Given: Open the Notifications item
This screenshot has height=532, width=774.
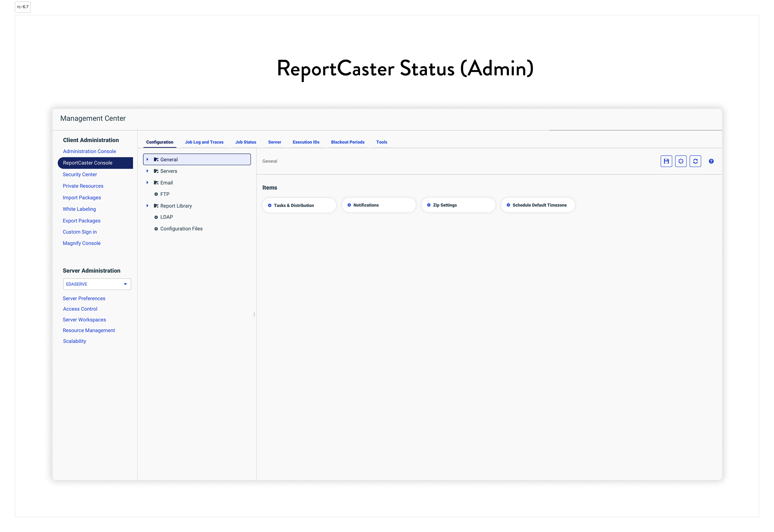Looking at the screenshot, I should [379, 205].
